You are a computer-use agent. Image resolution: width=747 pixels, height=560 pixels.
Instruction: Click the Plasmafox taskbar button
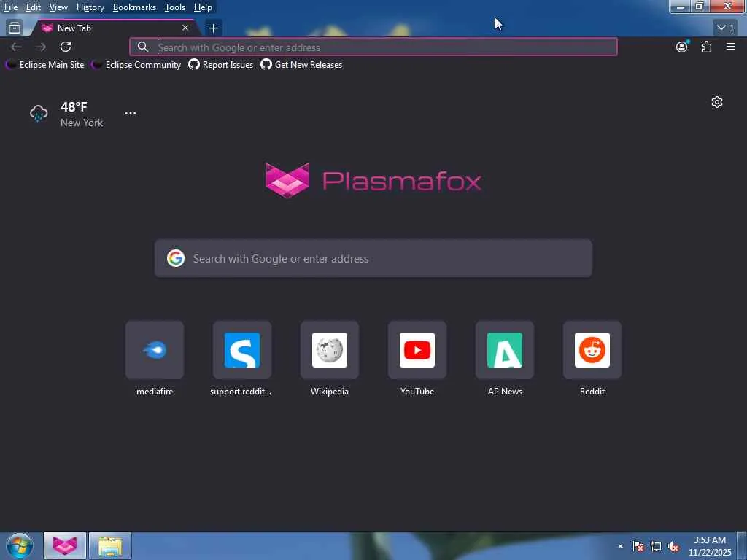(x=65, y=545)
